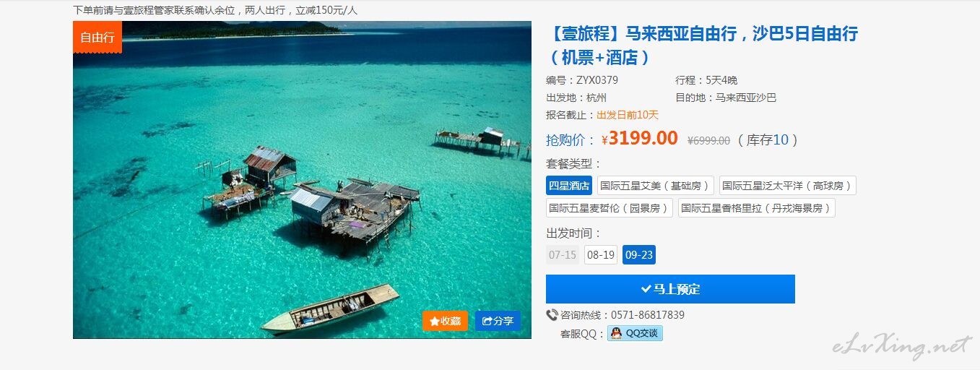Pick the 08-19 departure date
The image size is (980, 370).
(601, 255)
